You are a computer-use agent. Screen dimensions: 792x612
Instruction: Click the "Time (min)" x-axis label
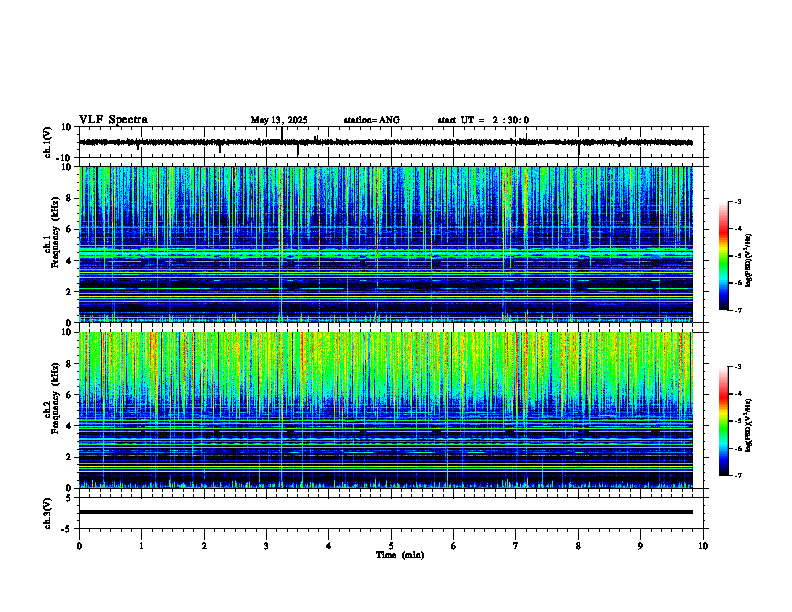click(x=400, y=555)
